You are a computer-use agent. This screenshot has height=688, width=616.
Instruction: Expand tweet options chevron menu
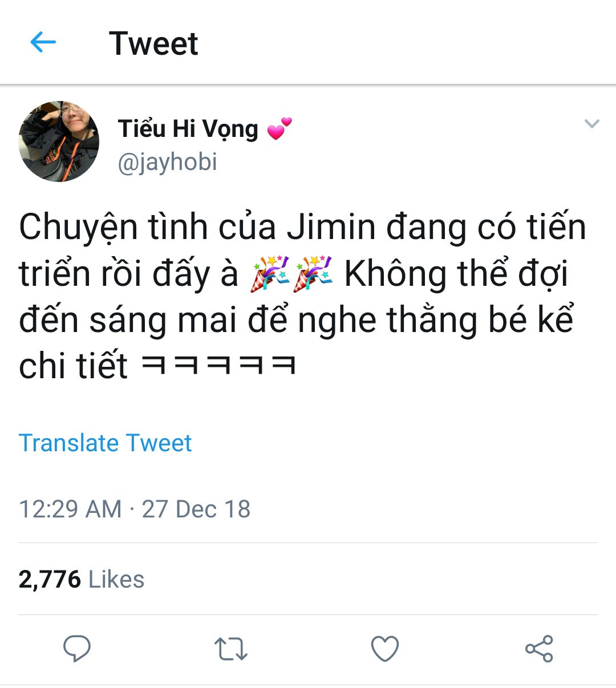pos(592,123)
